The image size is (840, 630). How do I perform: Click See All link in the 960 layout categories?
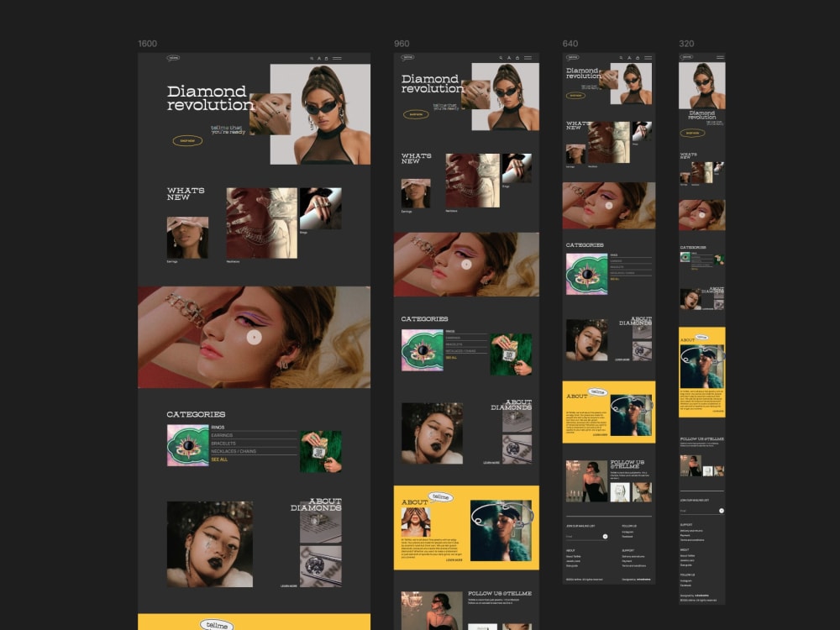[451, 357]
